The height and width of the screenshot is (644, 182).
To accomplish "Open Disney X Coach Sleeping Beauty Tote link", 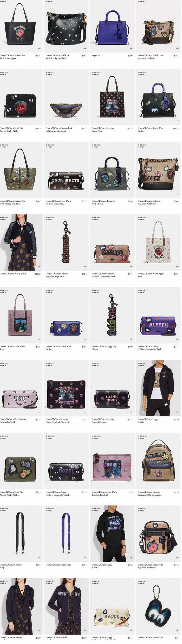I will [x=103, y=130].
